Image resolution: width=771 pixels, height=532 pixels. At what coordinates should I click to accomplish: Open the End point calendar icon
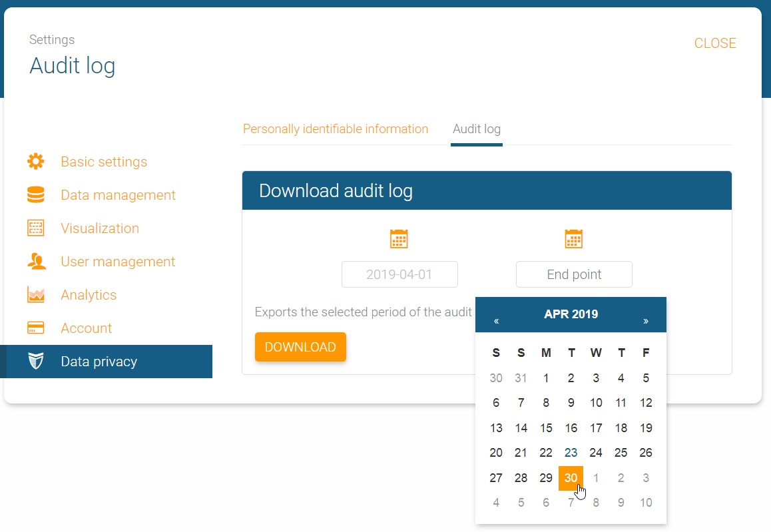[x=573, y=239]
